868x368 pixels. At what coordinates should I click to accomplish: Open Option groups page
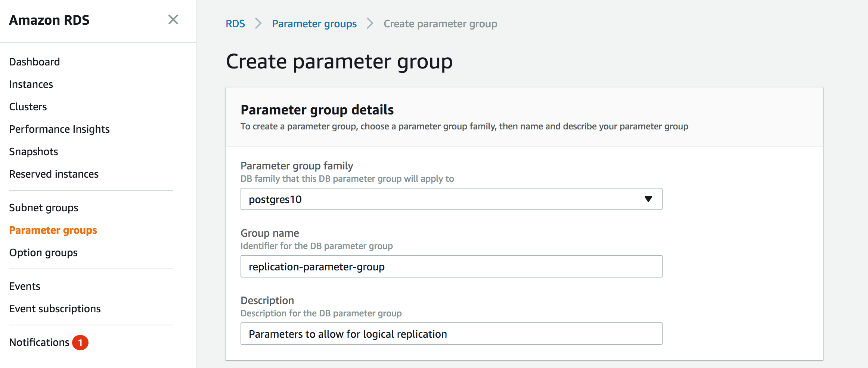point(43,252)
